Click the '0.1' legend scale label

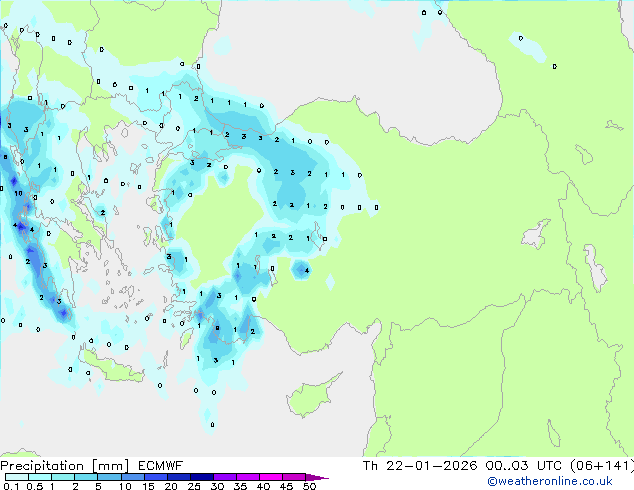point(11,486)
